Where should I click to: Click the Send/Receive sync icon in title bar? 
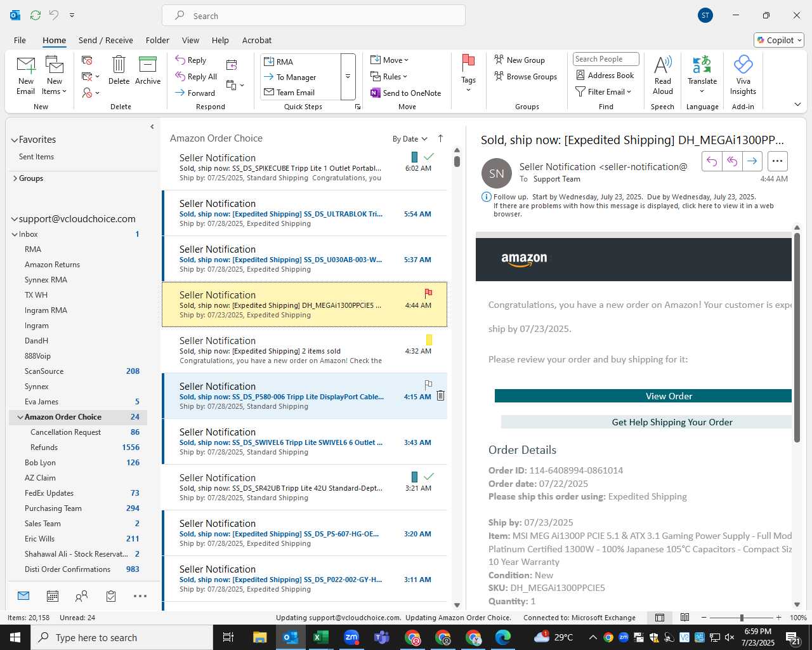pyautogui.click(x=36, y=15)
